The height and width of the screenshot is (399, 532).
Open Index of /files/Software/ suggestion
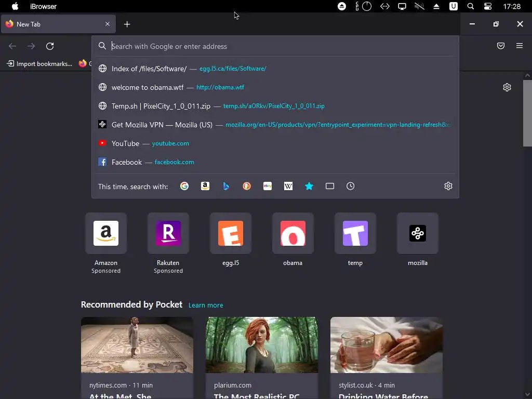[x=275, y=69]
